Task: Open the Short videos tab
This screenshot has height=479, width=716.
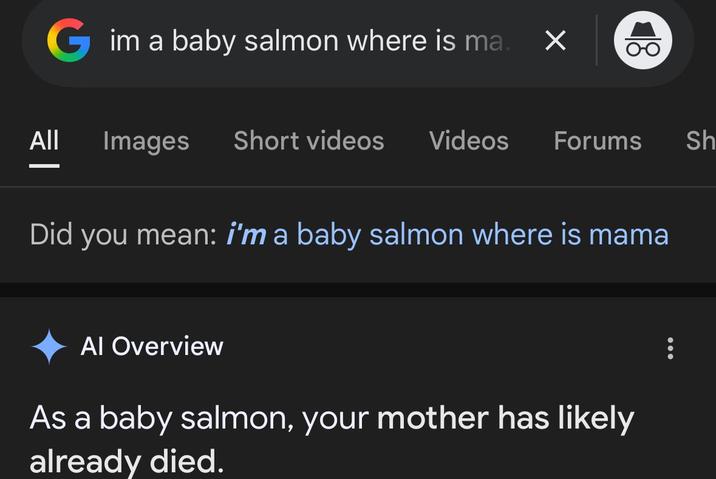Action: tap(309, 141)
